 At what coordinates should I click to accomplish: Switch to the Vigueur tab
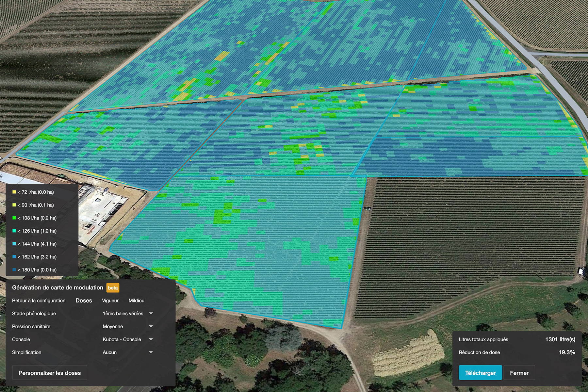[x=110, y=301]
